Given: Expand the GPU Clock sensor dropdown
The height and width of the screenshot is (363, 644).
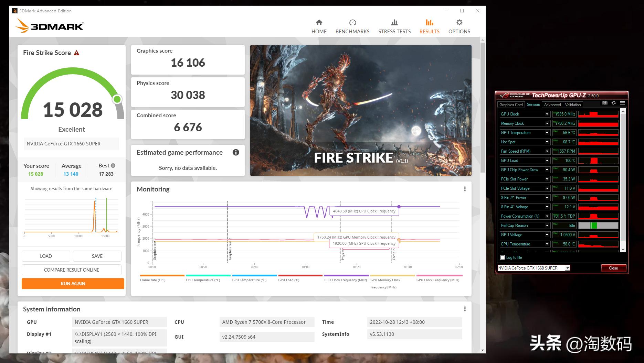Looking at the screenshot, I should [x=546, y=114].
